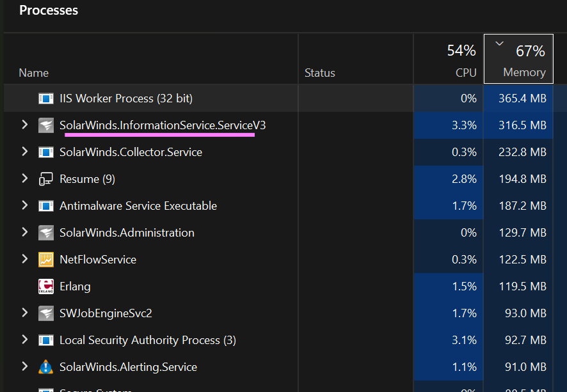Expand the Antimalware Service Executable group
Viewport: 567px width, 392px height.
pyautogui.click(x=24, y=205)
